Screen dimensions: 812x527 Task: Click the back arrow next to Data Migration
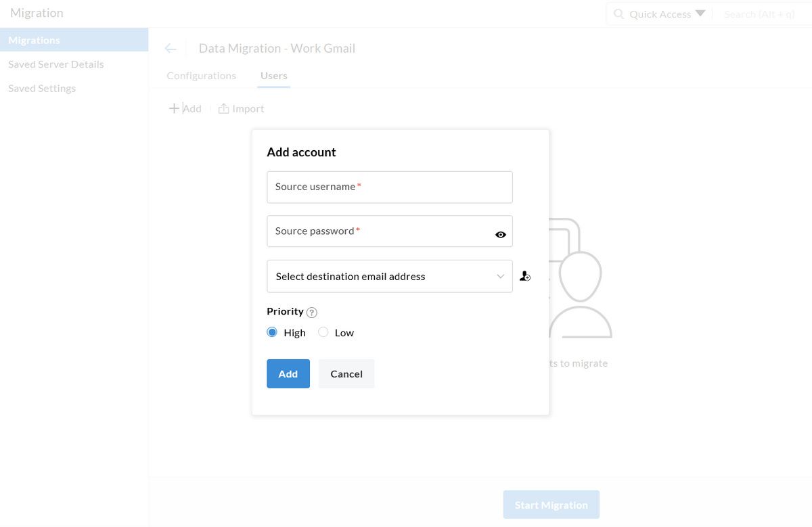pos(171,47)
